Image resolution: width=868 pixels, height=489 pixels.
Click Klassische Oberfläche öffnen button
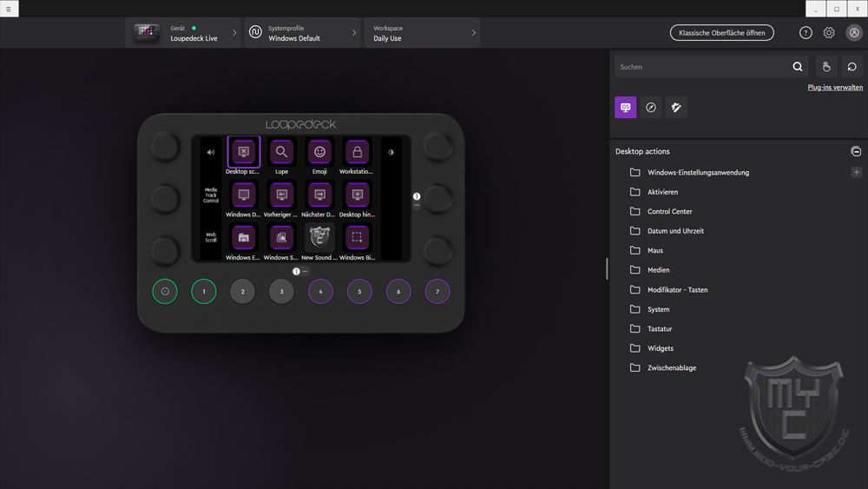pyautogui.click(x=722, y=33)
